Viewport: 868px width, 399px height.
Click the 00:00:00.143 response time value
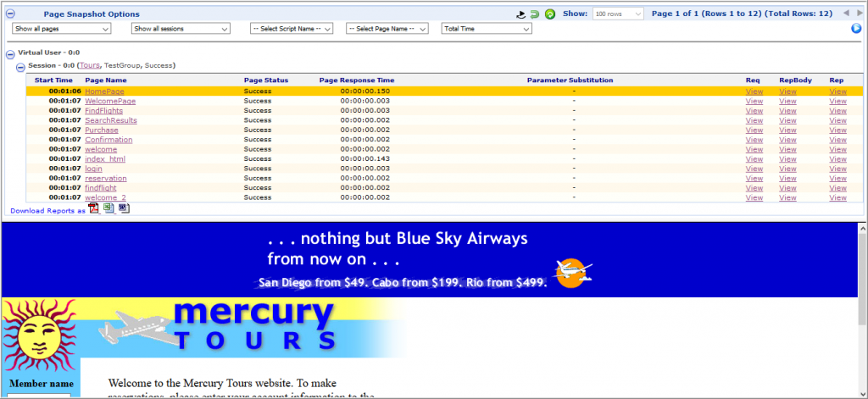point(365,158)
